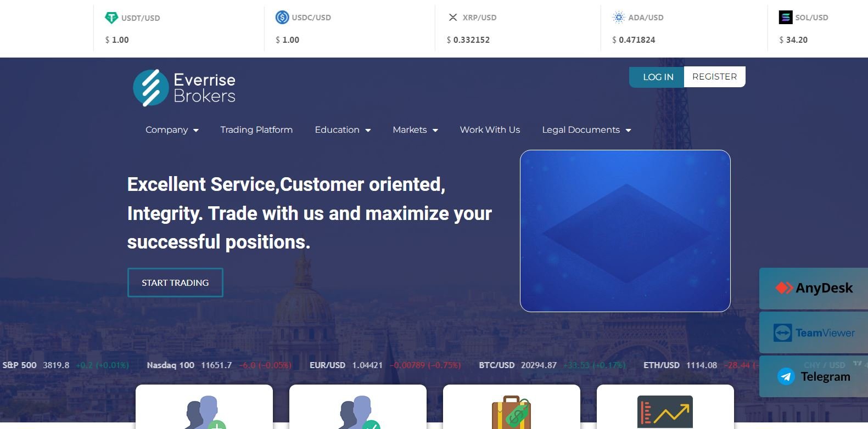
Task: Click the add-user icon card
Action: pos(204,407)
